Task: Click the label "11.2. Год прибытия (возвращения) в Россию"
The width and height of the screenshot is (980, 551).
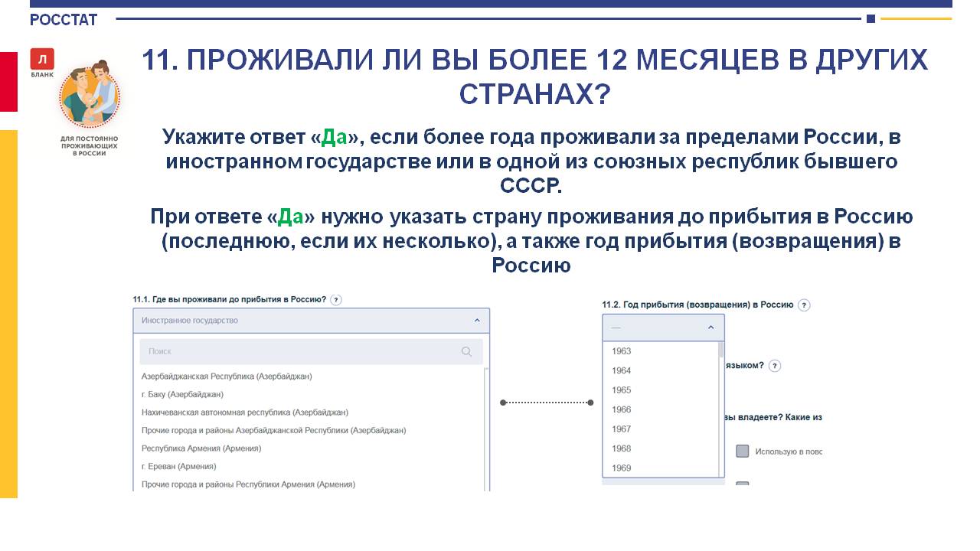Action: click(697, 305)
